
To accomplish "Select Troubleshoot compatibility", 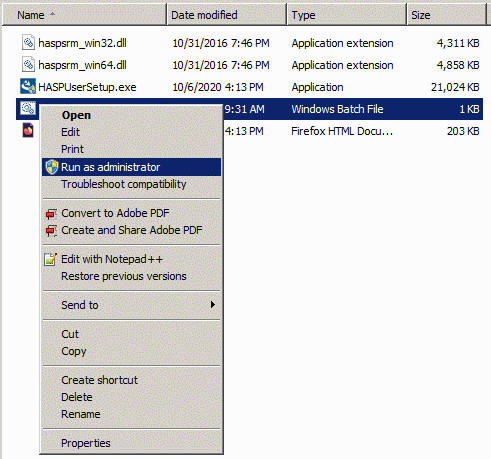I will (x=124, y=184).
